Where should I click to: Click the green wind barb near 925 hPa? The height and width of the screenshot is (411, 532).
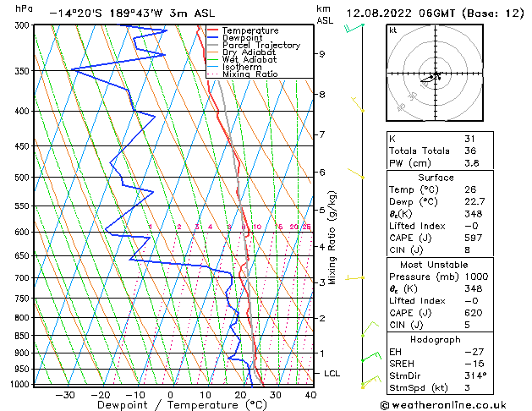(x=371, y=357)
